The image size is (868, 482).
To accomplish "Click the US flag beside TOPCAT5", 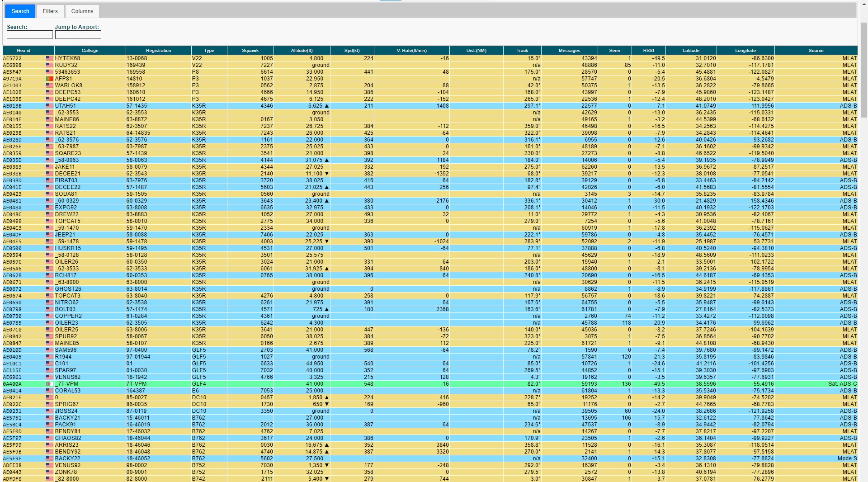I will pyautogui.click(x=50, y=221).
